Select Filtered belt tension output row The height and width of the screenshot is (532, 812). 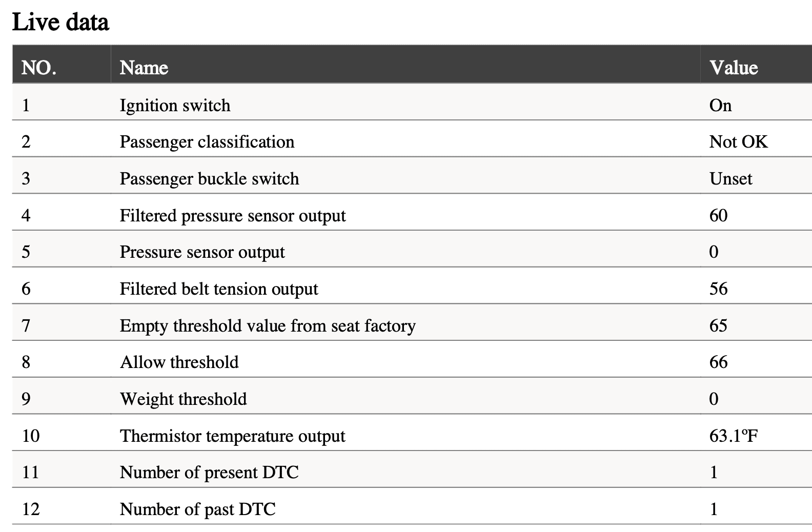412,289
